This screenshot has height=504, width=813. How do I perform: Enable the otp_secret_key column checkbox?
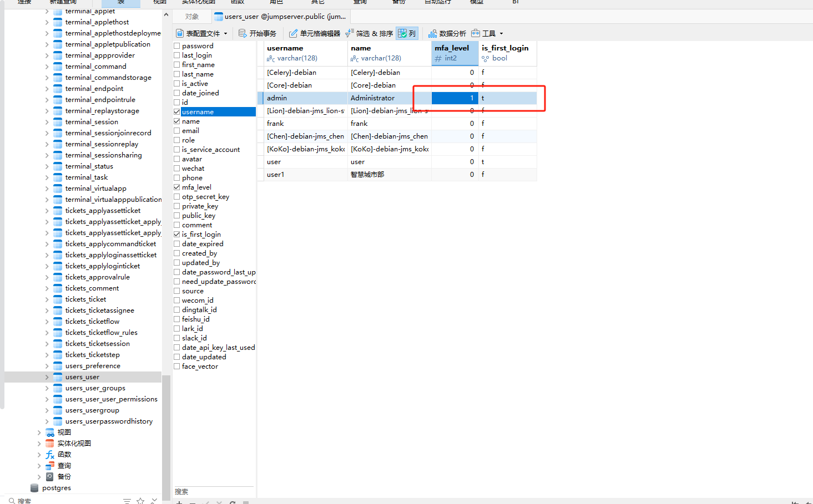[177, 197]
